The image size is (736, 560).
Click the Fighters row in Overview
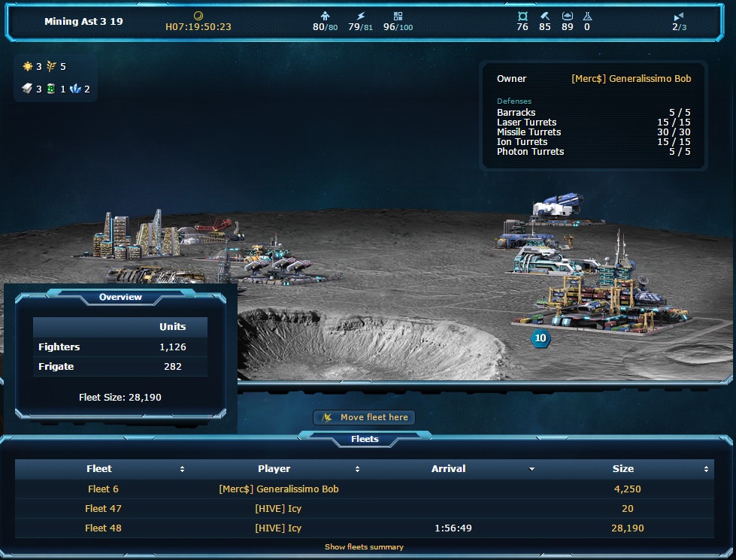click(x=120, y=347)
